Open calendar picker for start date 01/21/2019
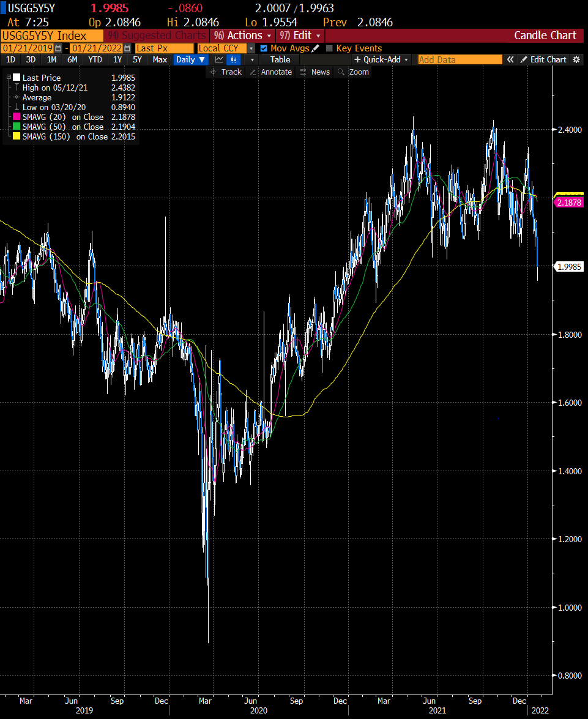The height and width of the screenshot is (719, 588). (58, 48)
